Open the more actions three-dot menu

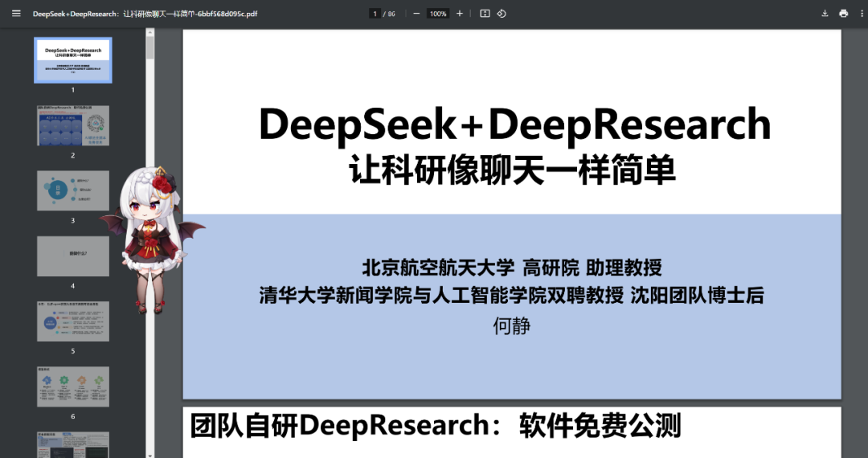click(862, 14)
